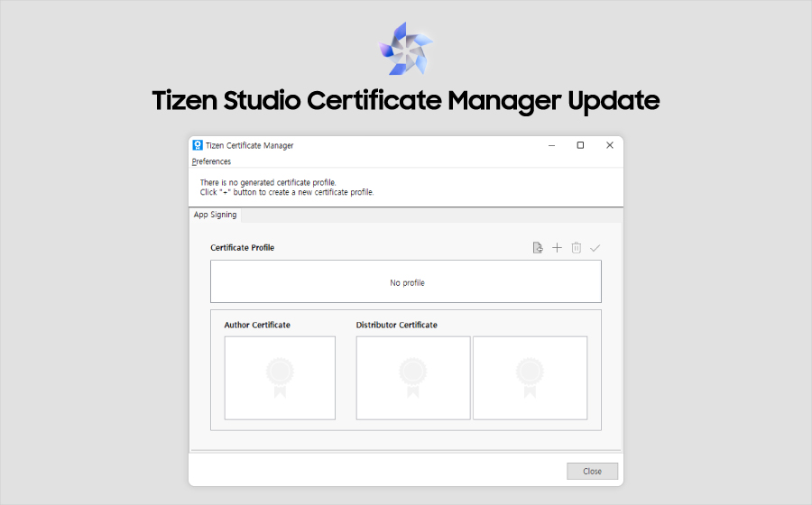Select the Author Certificate ribbon placeholder
The image size is (812, 505).
point(280,378)
